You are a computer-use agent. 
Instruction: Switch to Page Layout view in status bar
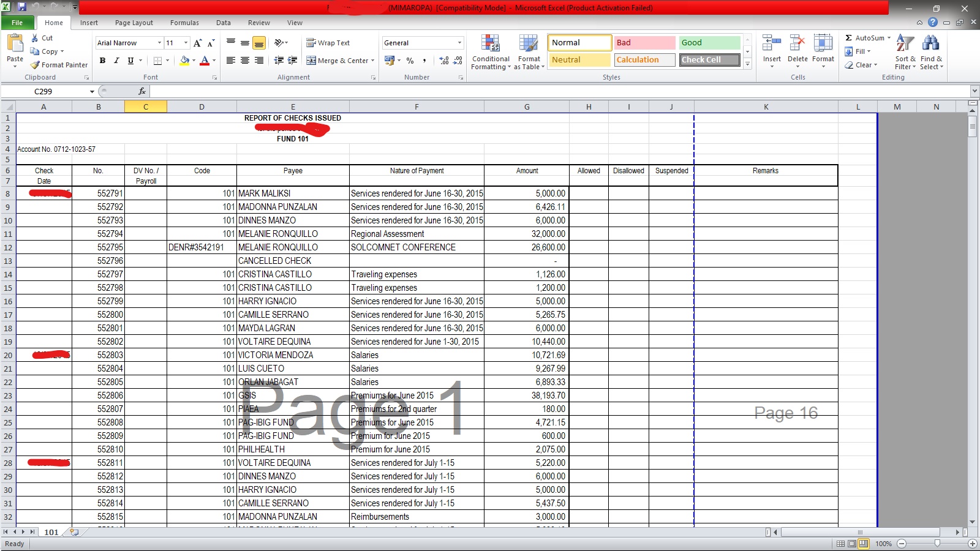pyautogui.click(x=852, y=544)
